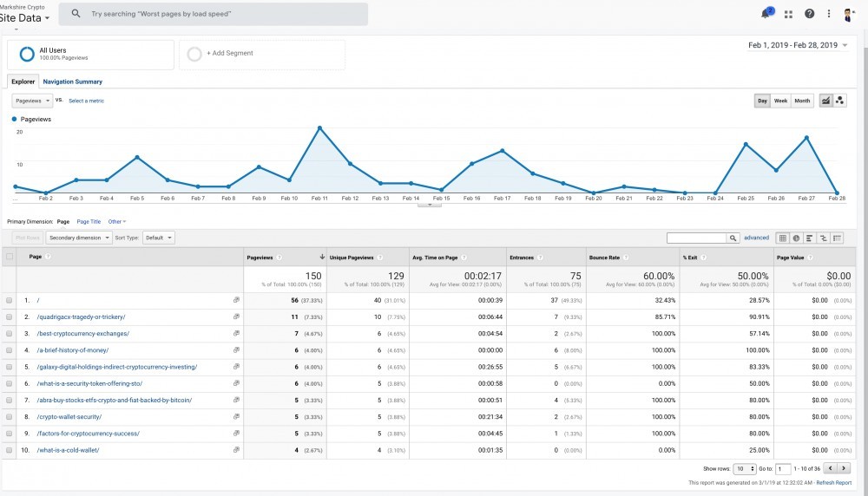
Task: Set chart granularity to Day
Action: point(762,101)
